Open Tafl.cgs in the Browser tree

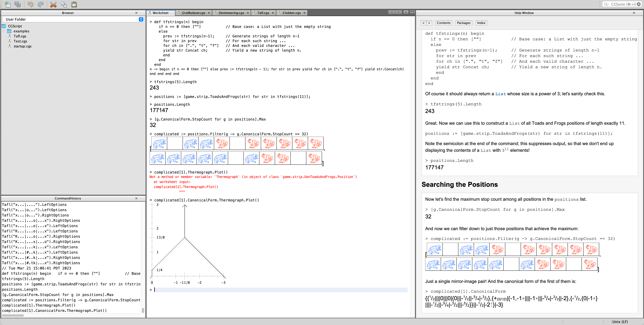click(20, 36)
